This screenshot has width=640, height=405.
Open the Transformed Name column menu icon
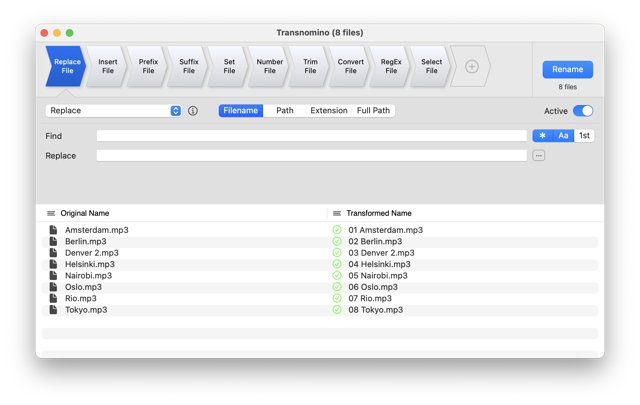[x=337, y=213]
